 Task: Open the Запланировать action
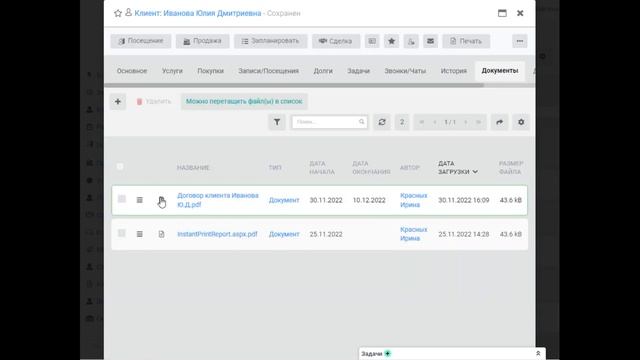tap(270, 41)
